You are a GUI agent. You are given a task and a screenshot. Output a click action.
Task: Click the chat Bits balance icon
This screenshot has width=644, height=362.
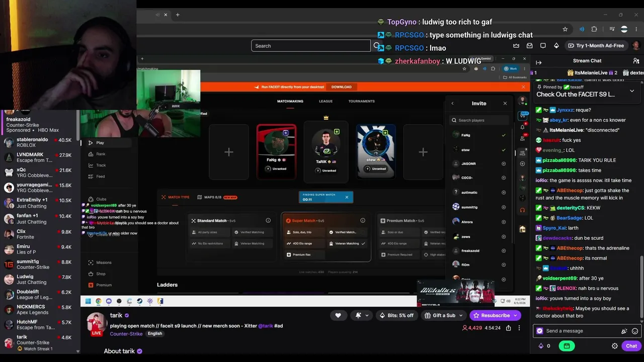click(x=541, y=346)
